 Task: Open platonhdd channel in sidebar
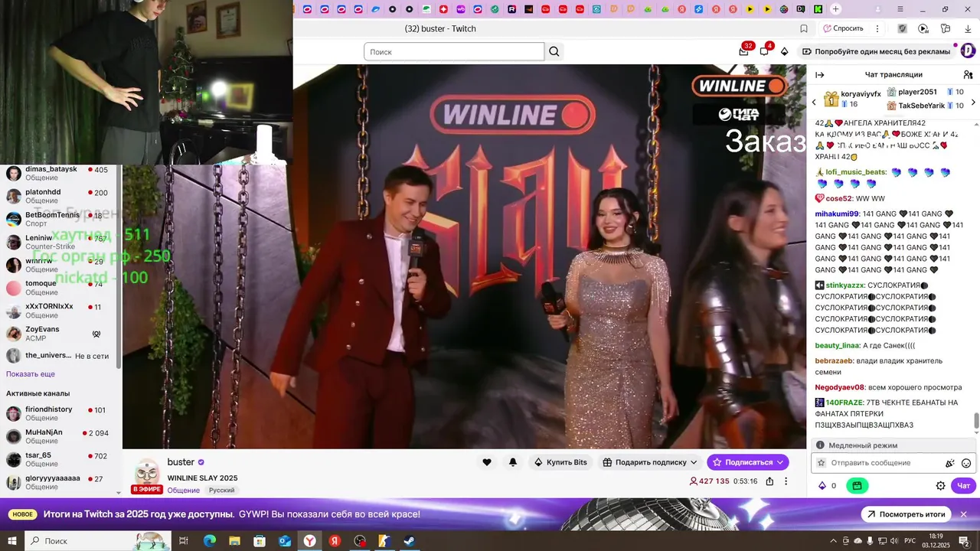click(x=60, y=196)
